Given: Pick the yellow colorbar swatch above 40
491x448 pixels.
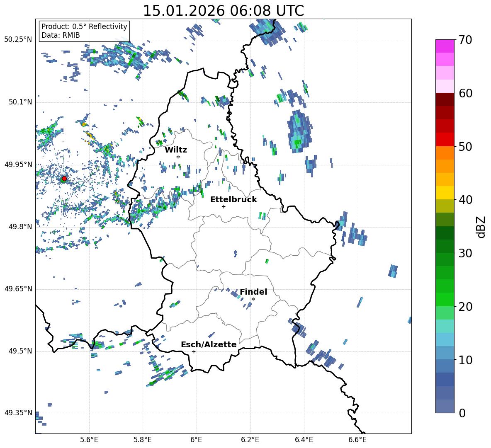Looking at the screenshot, I should coord(445,193).
